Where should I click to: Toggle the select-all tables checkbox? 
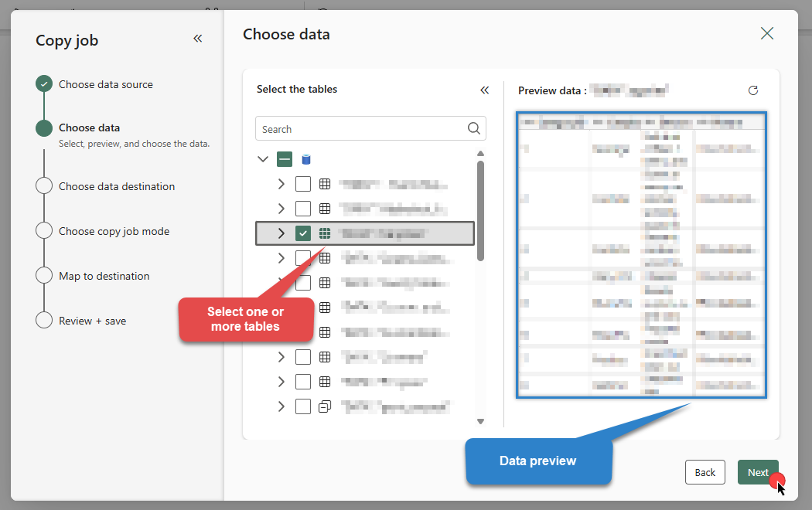pyautogui.click(x=285, y=158)
